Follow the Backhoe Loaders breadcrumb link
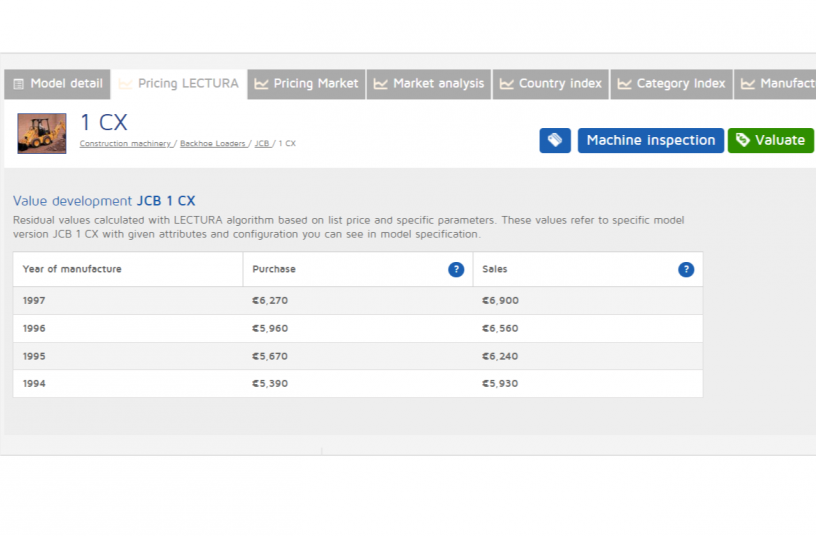This screenshot has height=536, width=816. coord(213,144)
